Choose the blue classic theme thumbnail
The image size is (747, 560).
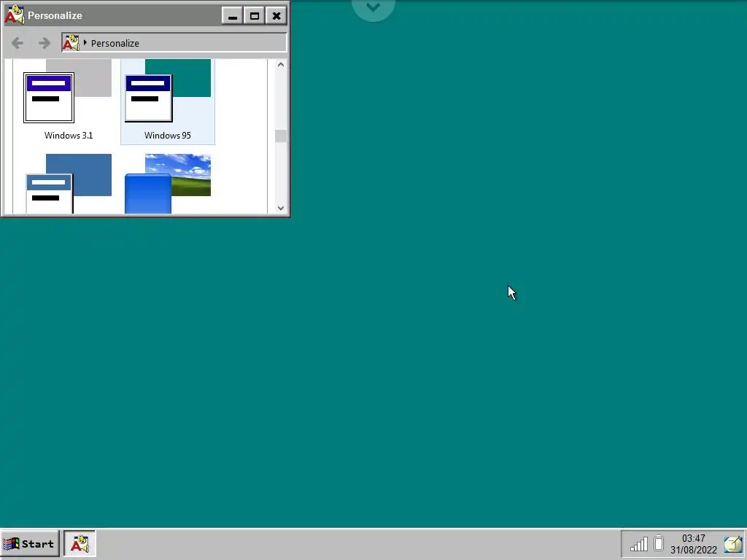pyautogui.click(x=68, y=183)
